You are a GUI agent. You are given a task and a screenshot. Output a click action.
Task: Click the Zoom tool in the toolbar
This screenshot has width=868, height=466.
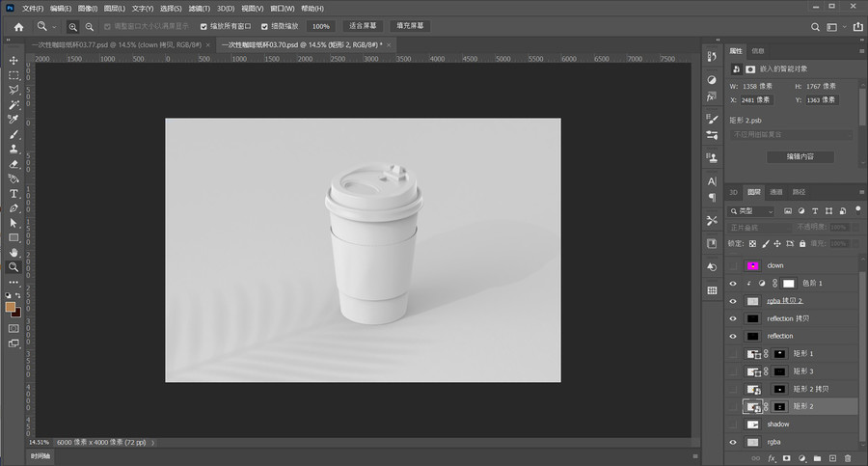coord(14,267)
